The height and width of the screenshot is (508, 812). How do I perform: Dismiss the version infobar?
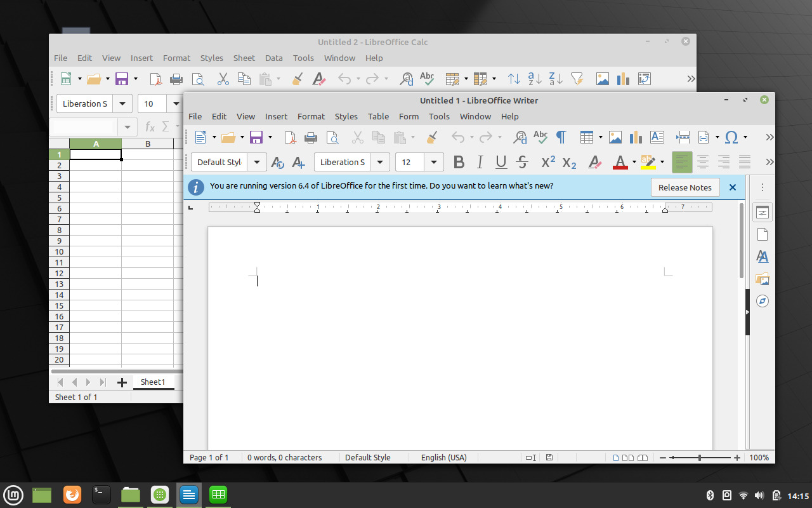pos(733,187)
